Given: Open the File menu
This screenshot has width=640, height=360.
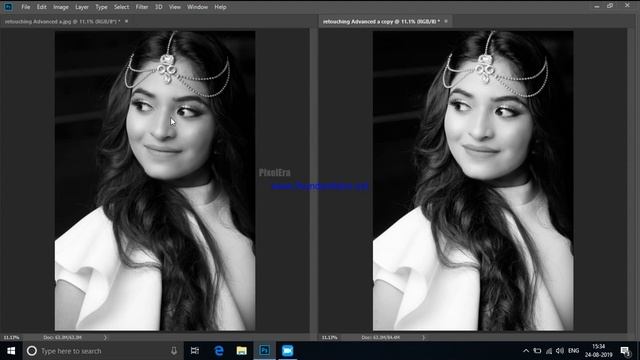Looking at the screenshot, I should (26, 7).
